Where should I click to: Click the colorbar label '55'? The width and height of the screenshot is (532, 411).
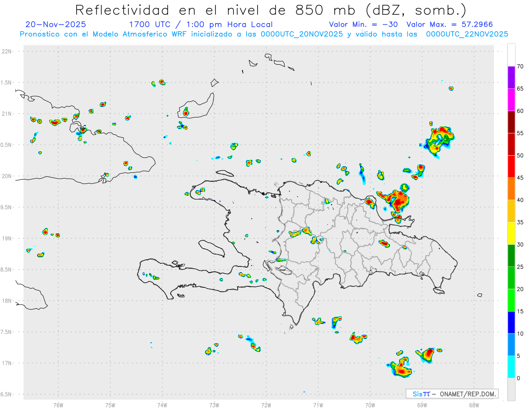[520, 133]
